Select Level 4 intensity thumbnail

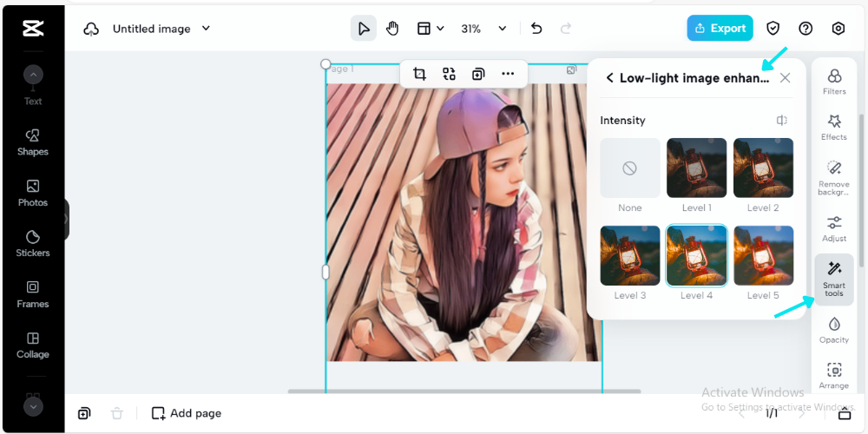click(696, 256)
